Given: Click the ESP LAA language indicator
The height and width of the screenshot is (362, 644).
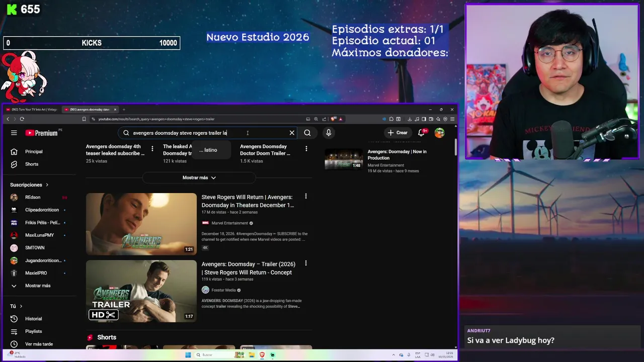Looking at the screenshot, I should point(418,355).
